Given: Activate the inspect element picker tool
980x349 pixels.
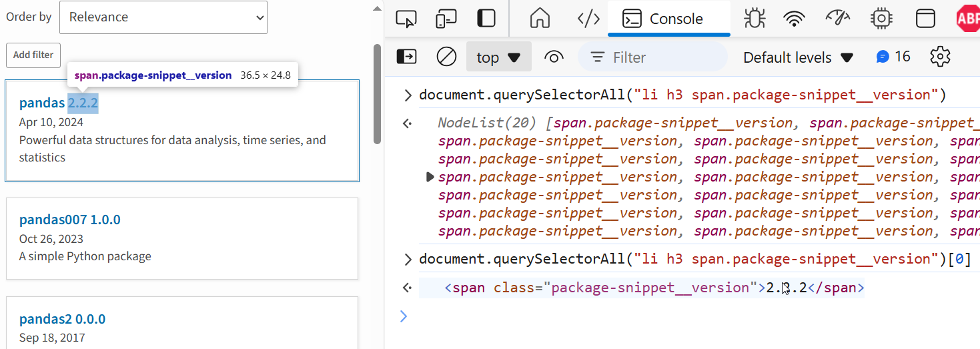Looking at the screenshot, I should (x=406, y=19).
